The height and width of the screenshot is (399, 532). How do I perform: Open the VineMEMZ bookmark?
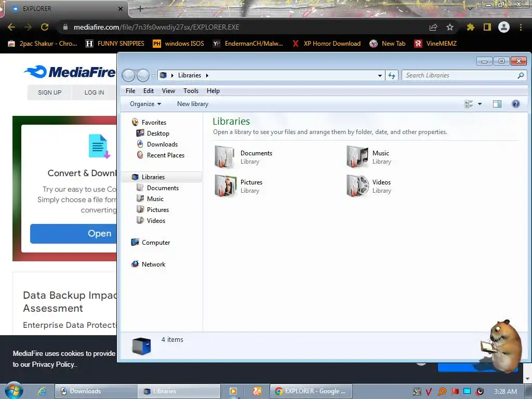(436, 44)
